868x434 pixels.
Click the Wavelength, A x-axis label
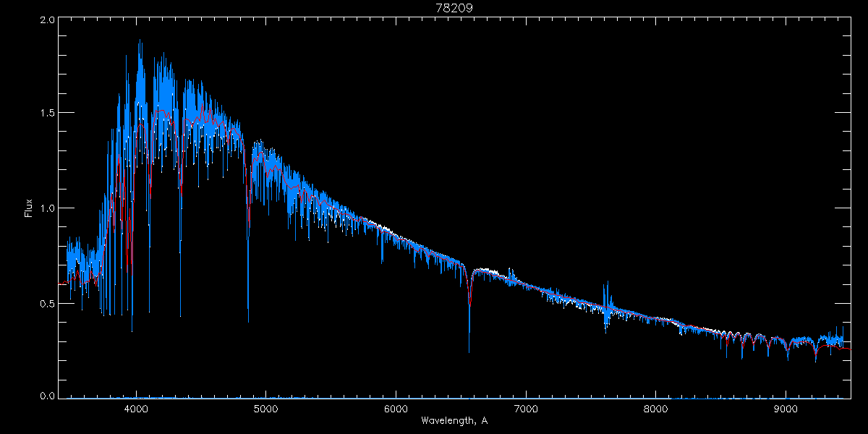(x=454, y=420)
